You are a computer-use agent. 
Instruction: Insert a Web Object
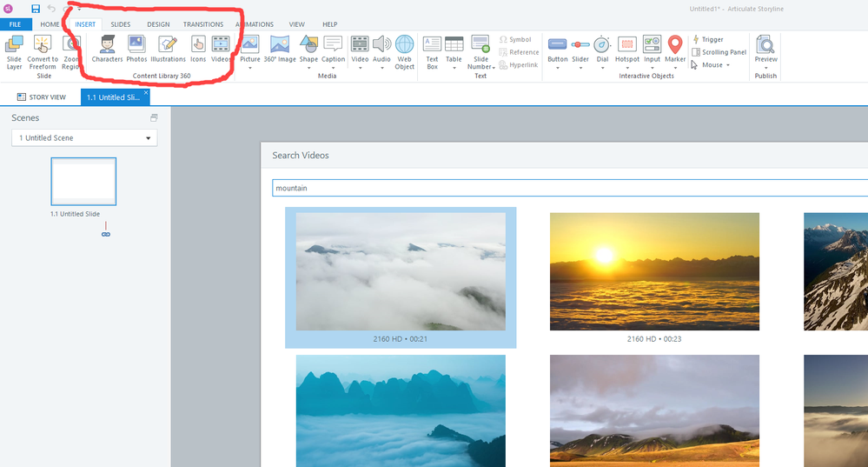click(405, 51)
